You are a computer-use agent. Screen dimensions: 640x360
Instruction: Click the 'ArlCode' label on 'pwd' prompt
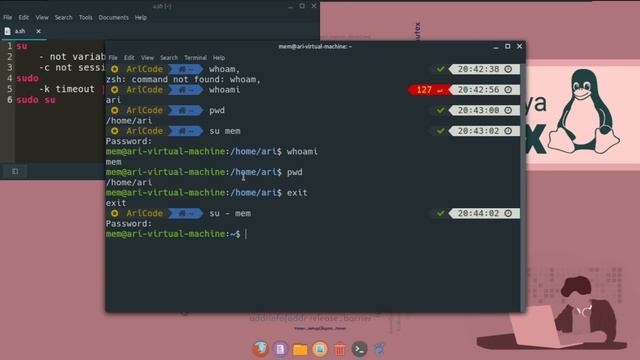pos(144,110)
